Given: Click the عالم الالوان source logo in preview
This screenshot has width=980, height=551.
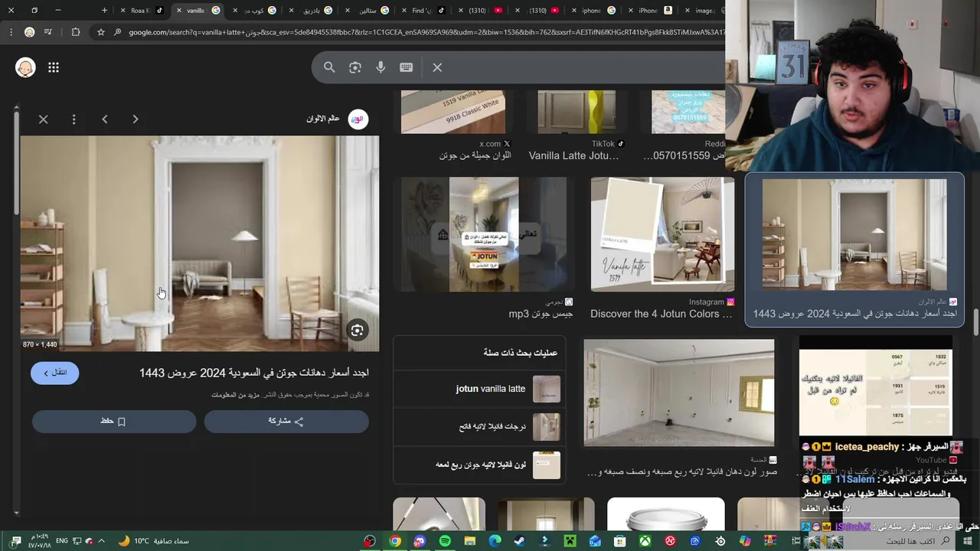Looking at the screenshot, I should point(358,119).
